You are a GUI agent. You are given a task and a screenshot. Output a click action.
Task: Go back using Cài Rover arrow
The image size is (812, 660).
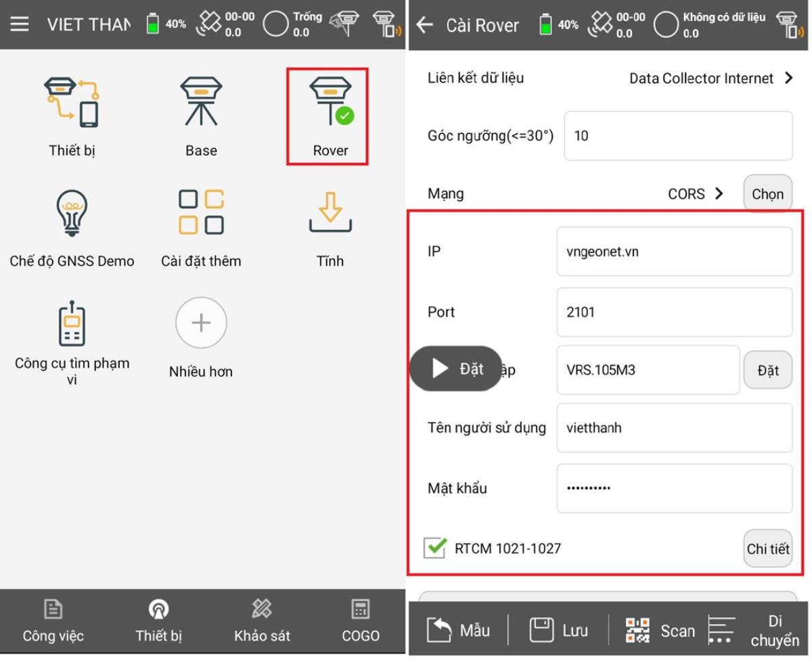[x=425, y=25]
